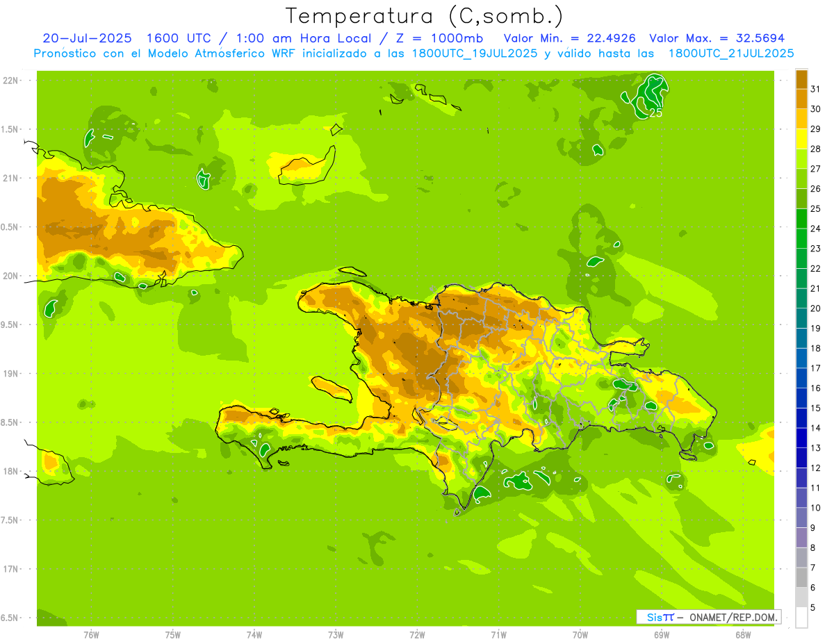Click the "24" label on the color scale
Screen dimensions: 834x644
click(816, 229)
